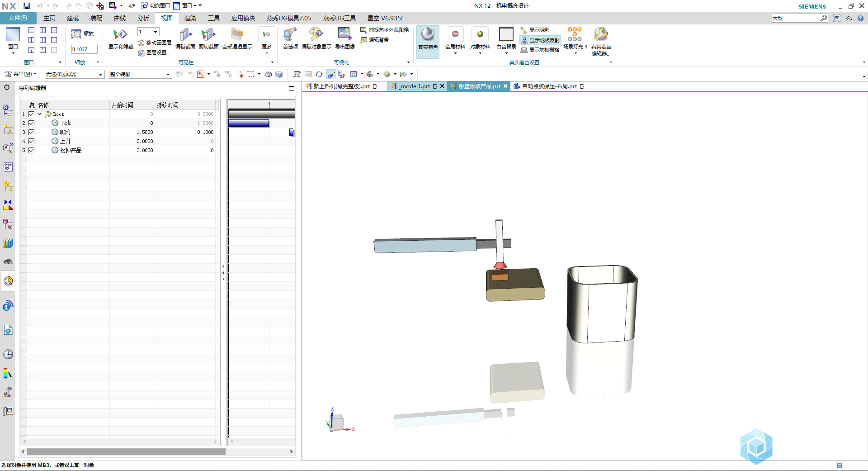The image size is (868, 471).
Task: Click the single-view window layout icon
Action: click(32, 30)
